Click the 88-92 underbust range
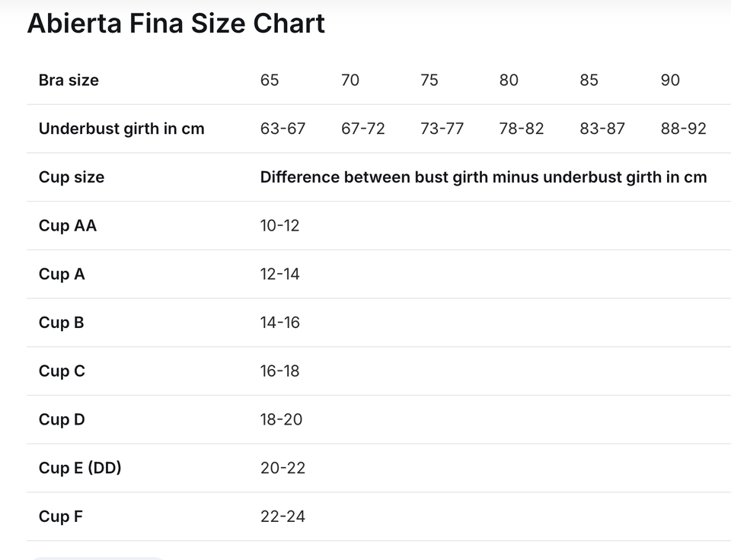Image resolution: width=731 pixels, height=560 pixels. click(x=684, y=129)
